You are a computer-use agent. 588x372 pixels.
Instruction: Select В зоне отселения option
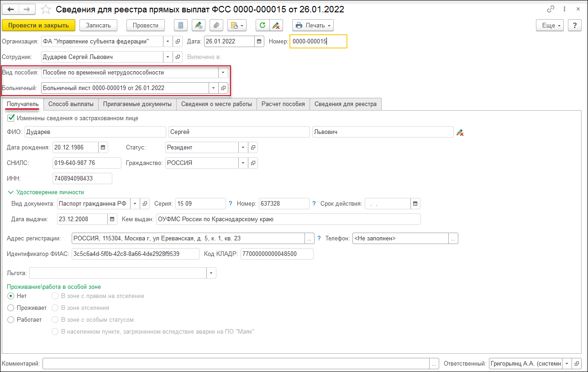pos(55,308)
